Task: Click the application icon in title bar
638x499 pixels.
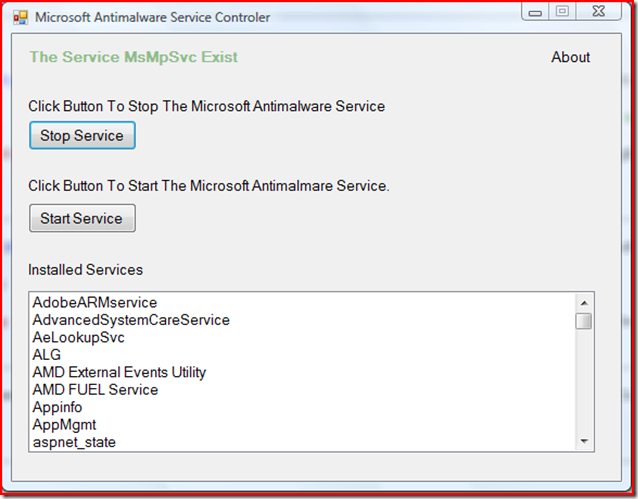Action: pyautogui.click(x=20, y=18)
